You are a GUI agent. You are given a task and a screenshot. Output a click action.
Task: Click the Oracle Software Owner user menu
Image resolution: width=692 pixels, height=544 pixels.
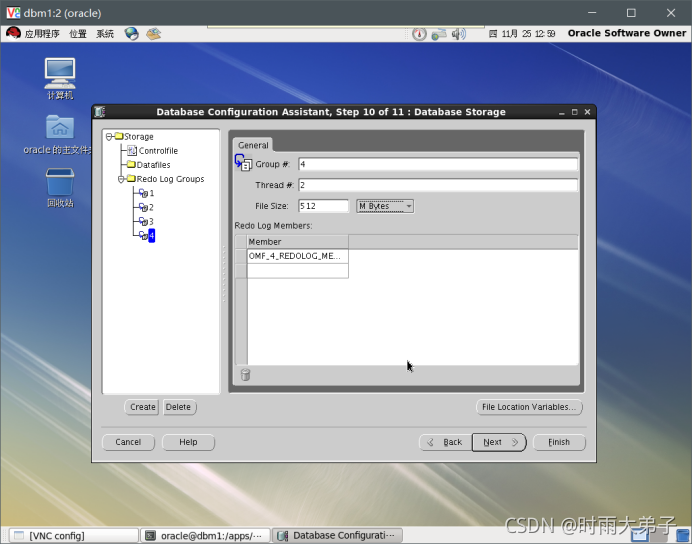[x=627, y=33]
